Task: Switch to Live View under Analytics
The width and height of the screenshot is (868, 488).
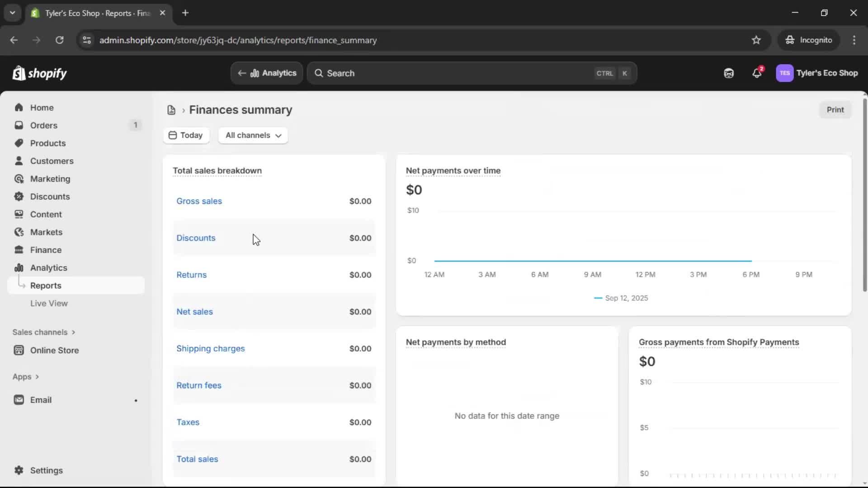Action: pyautogui.click(x=49, y=303)
